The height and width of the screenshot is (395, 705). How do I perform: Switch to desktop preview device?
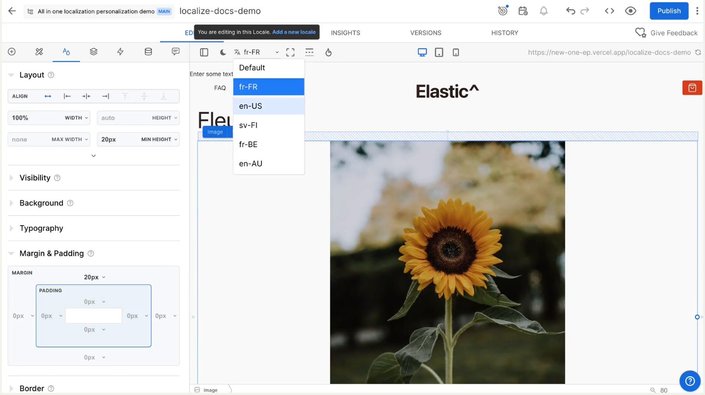pyautogui.click(x=422, y=52)
